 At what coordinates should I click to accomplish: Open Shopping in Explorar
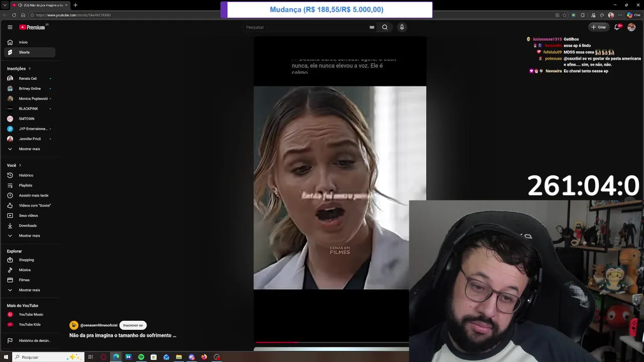click(29, 260)
